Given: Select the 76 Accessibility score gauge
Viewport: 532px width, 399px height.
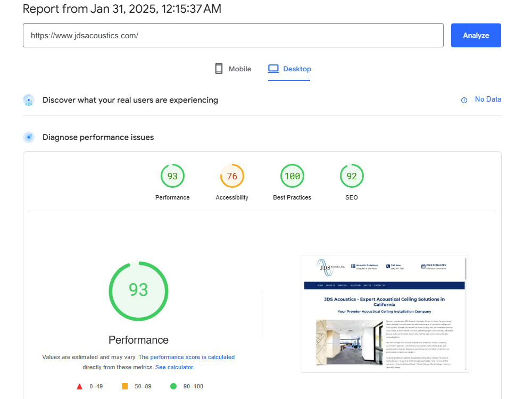Looking at the screenshot, I should click(x=232, y=176).
